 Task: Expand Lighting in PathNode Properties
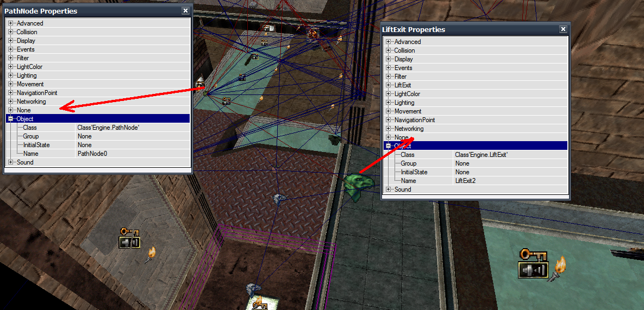coord(11,75)
